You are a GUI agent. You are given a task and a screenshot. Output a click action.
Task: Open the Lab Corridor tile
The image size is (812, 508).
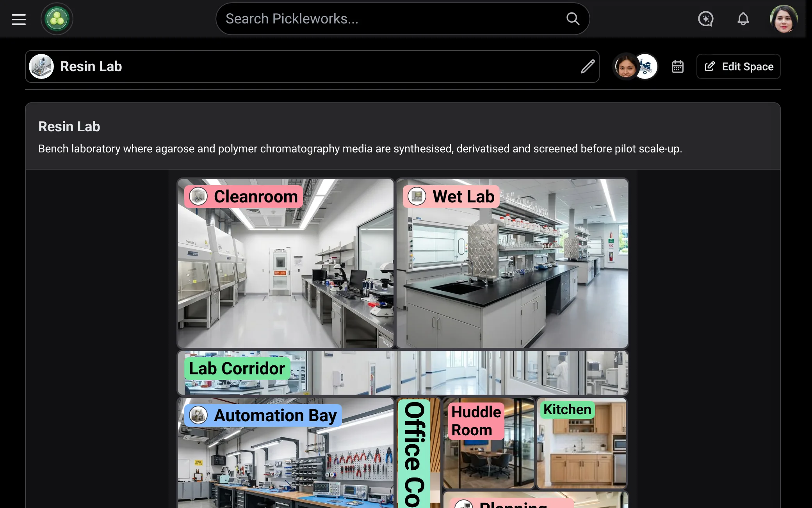pos(403,372)
